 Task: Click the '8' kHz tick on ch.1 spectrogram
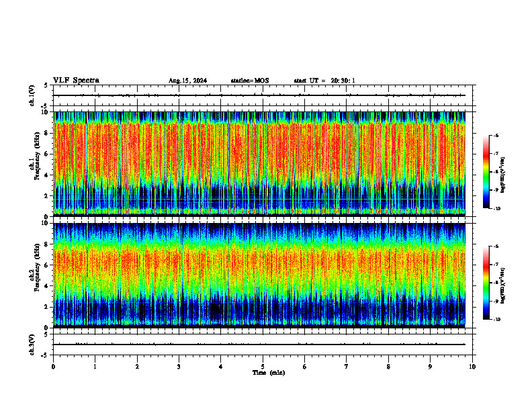tap(47, 133)
